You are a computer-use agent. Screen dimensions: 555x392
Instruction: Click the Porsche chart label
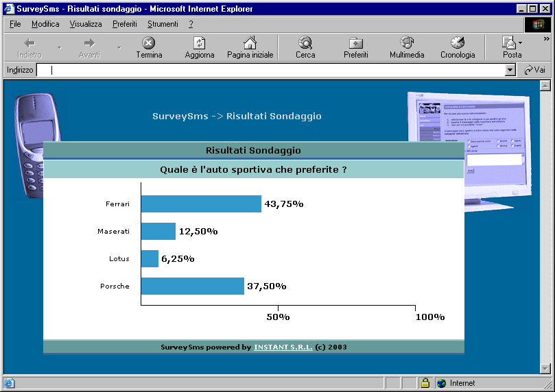coord(115,286)
